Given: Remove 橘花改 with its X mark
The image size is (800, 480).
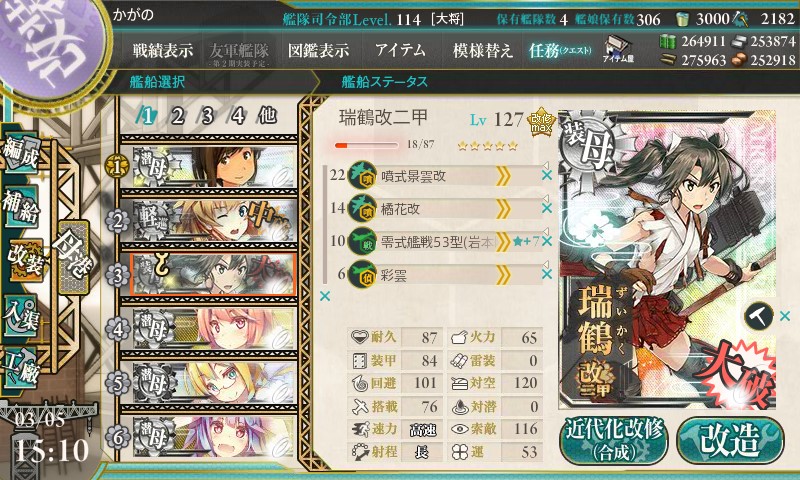Looking at the screenshot, I should [547, 208].
